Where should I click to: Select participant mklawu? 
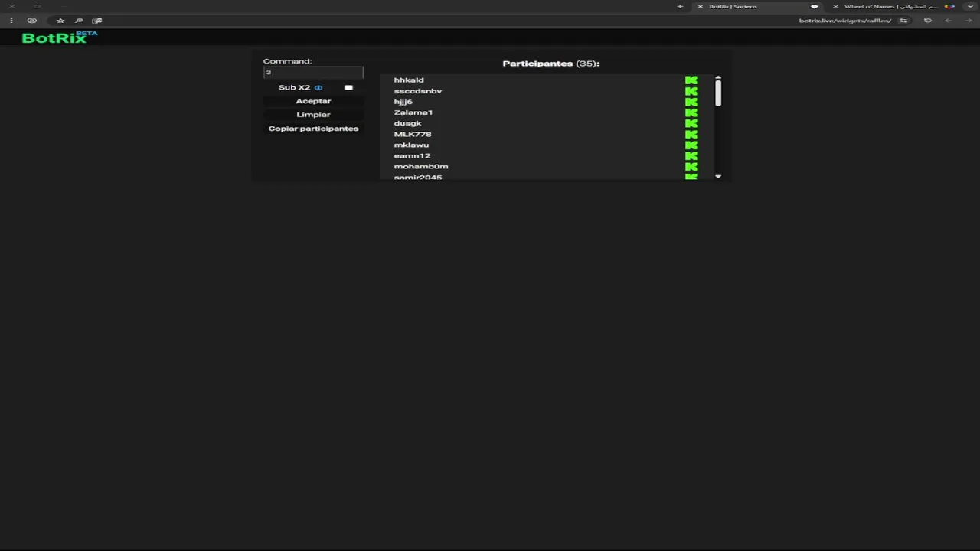(412, 145)
